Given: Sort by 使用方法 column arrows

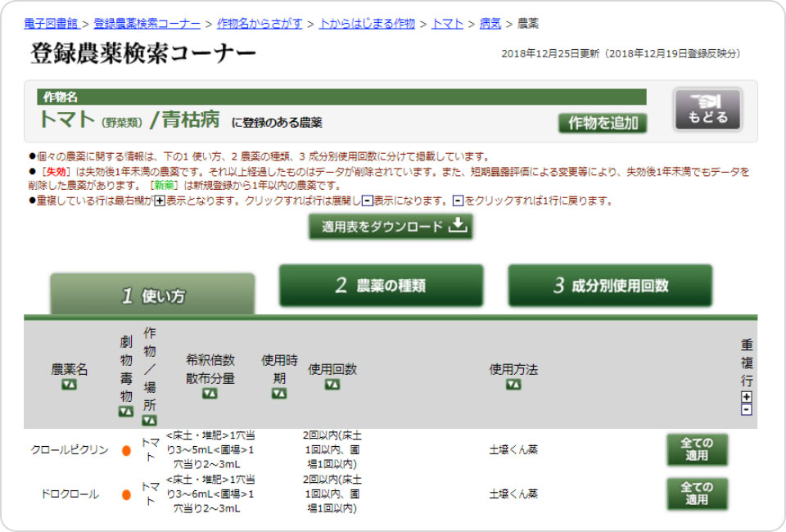Looking at the screenshot, I should point(513,385).
